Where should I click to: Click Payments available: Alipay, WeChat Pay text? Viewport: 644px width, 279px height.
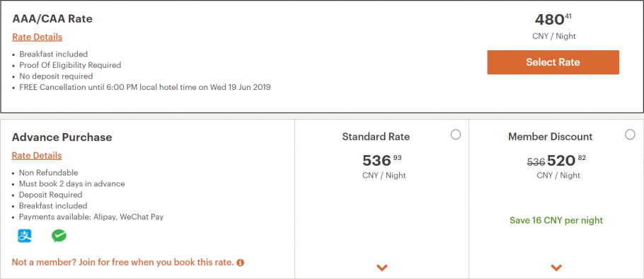91,217
